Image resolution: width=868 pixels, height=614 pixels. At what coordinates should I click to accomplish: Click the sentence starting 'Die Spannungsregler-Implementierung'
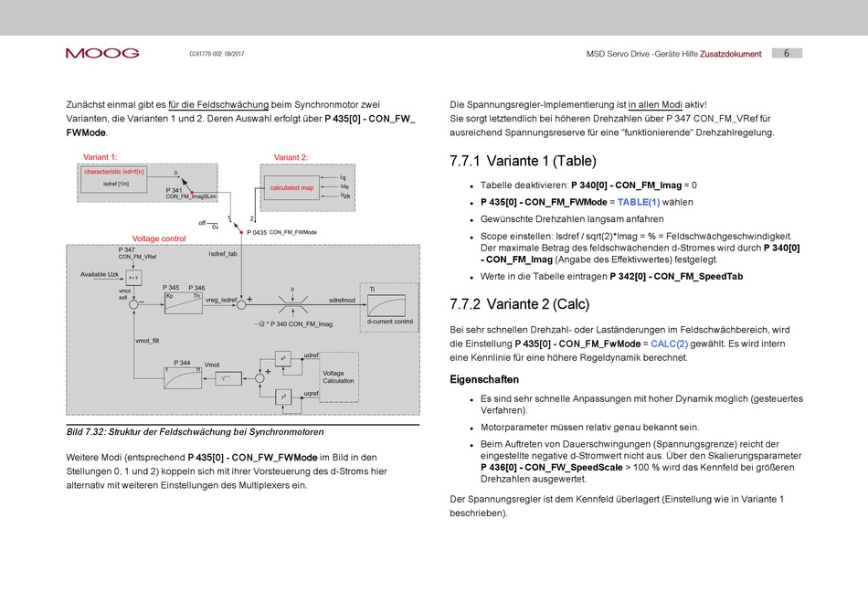pos(578,105)
